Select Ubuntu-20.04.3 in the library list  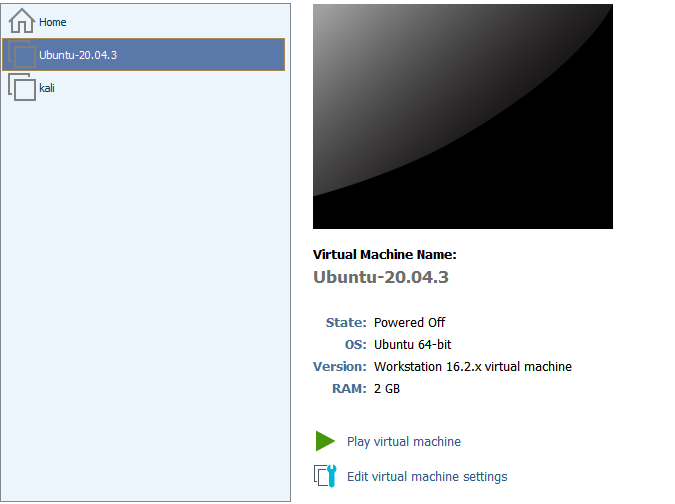coord(143,55)
